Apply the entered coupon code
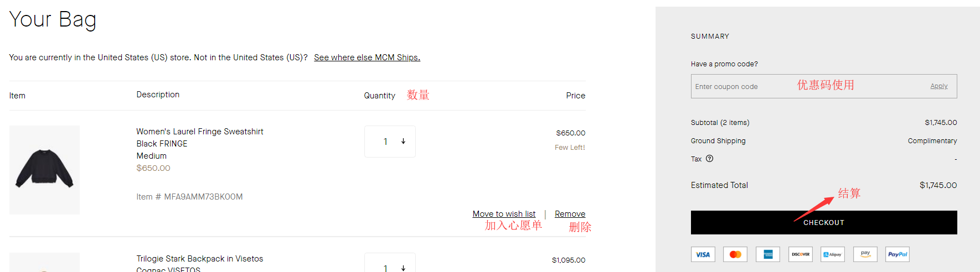The height and width of the screenshot is (272, 980). [938, 86]
